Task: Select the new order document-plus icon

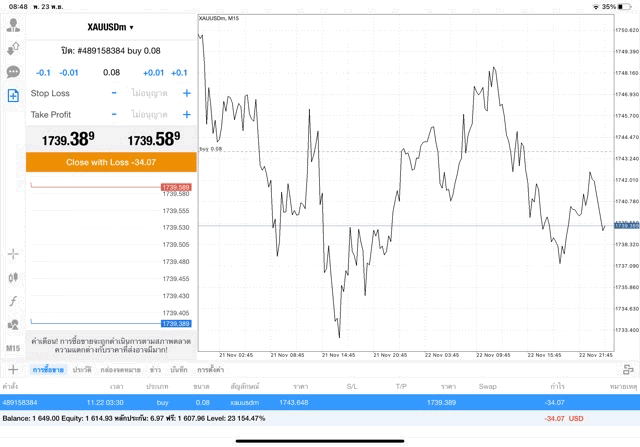Action: pyautogui.click(x=14, y=96)
